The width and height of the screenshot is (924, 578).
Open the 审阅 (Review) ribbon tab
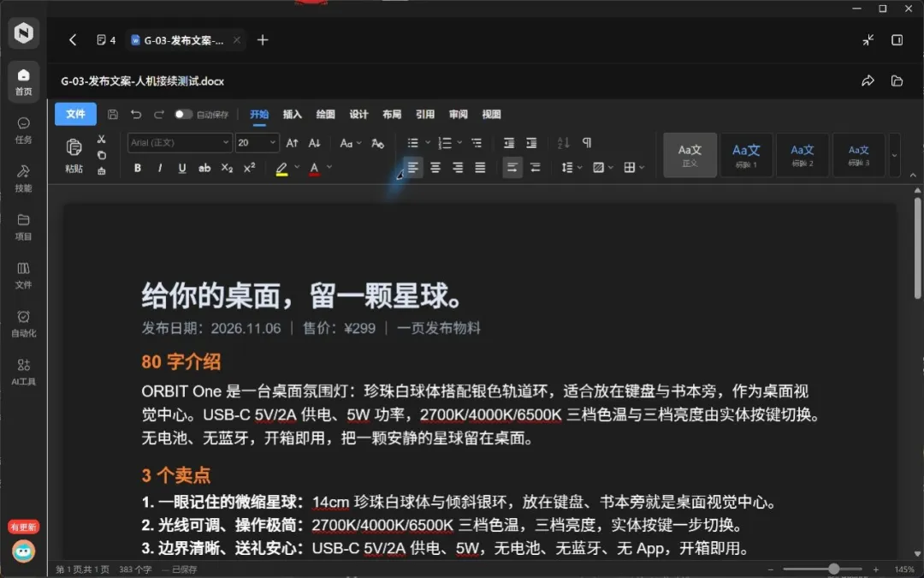pos(458,115)
